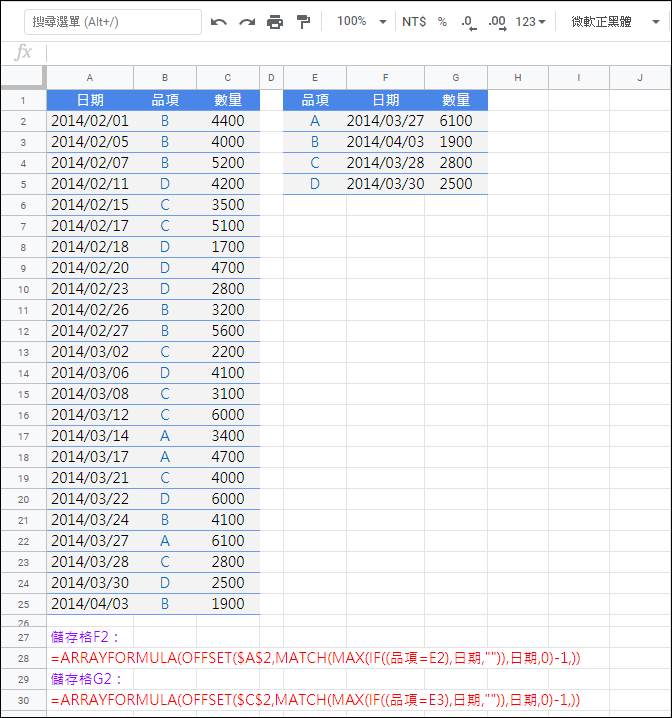Increase decimal places button

click(497, 22)
